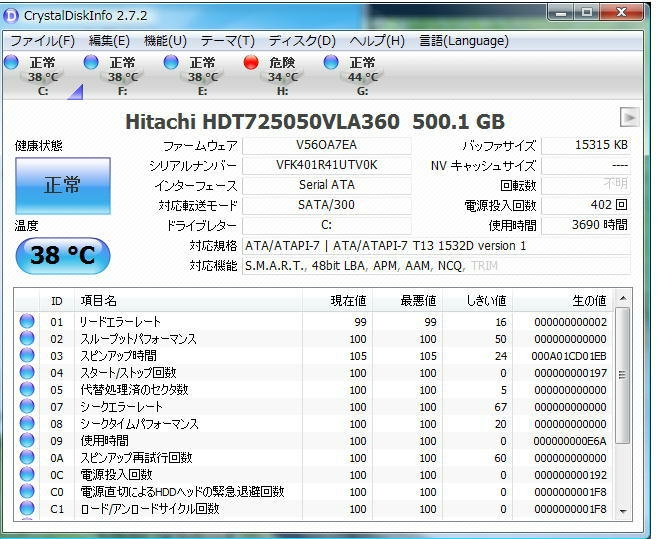
Task: Select the E: drive status icon
Action: click(171, 63)
